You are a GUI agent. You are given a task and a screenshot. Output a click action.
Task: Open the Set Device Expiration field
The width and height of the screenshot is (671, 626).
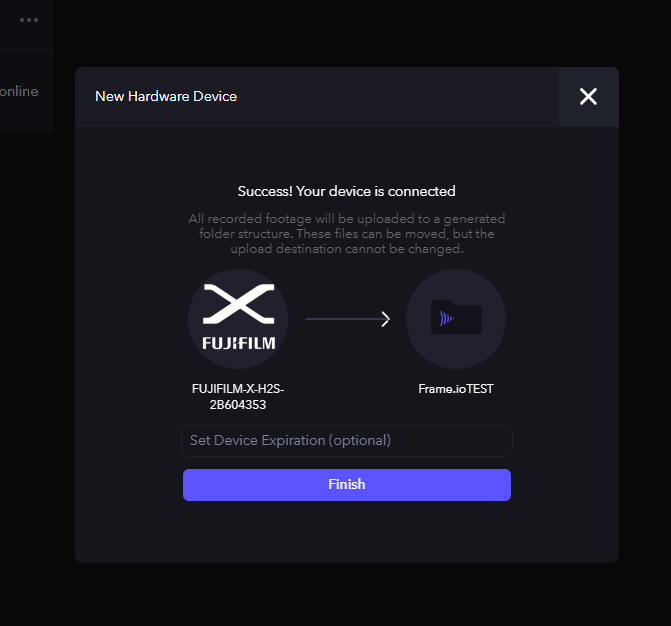point(347,440)
